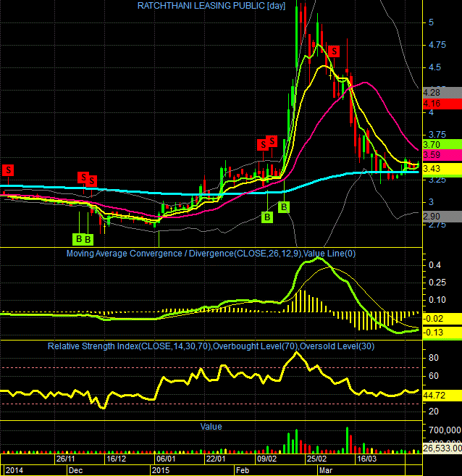Image resolution: width=462 pixels, height=476 pixels.
Task: Select the red 4.16 price label
Action: tap(442, 104)
